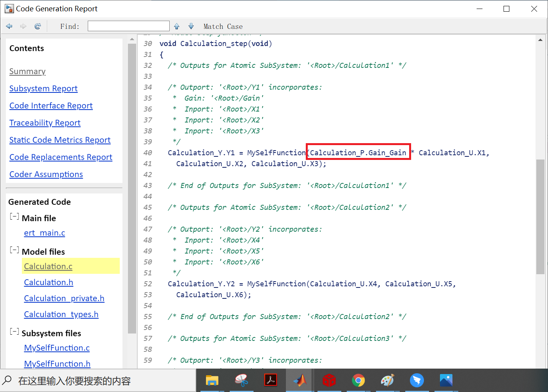Click the Code Generation Report title bar icon
The height and width of the screenshot is (392, 548).
[9, 9]
